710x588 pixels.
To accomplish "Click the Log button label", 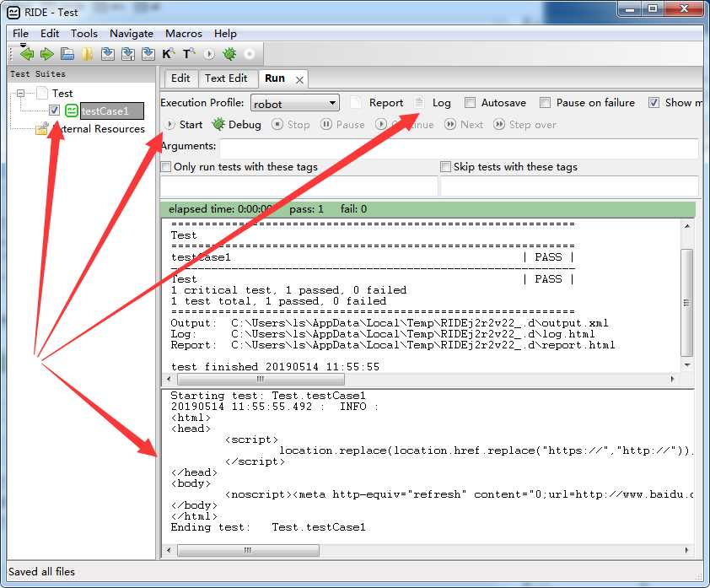I will click(x=442, y=103).
